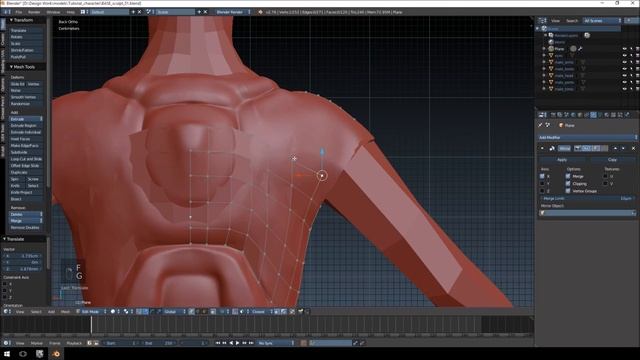The image size is (640, 360).
Task: Toggle the Vertex Groups checkbox
Action: pos(568,191)
